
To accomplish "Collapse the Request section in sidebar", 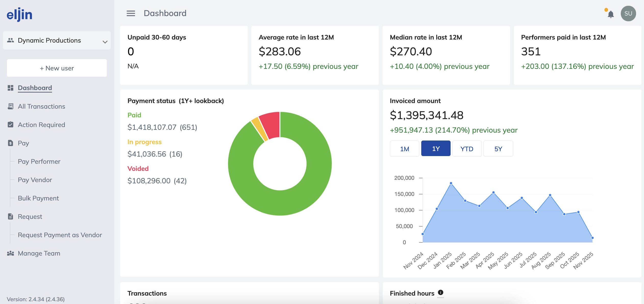I will (30, 217).
